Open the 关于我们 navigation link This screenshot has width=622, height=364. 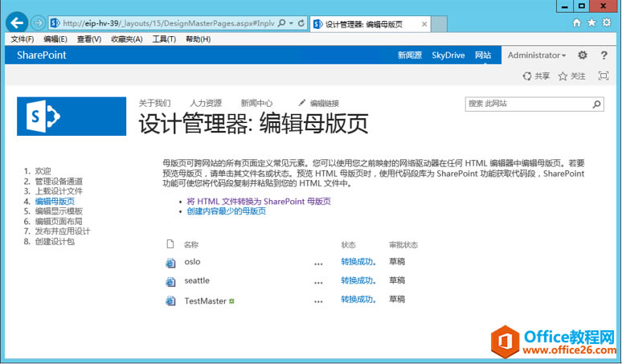pos(155,103)
